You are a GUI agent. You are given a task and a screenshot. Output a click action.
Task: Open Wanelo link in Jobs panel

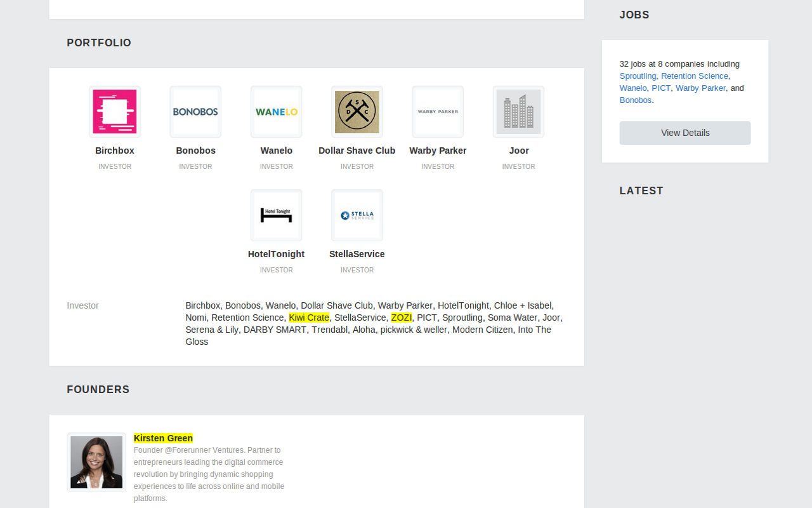(633, 88)
